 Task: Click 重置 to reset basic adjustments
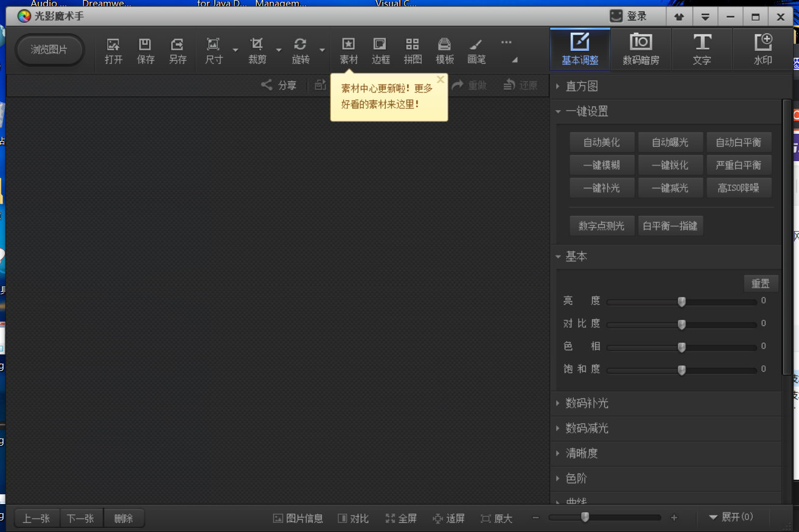click(761, 283)
